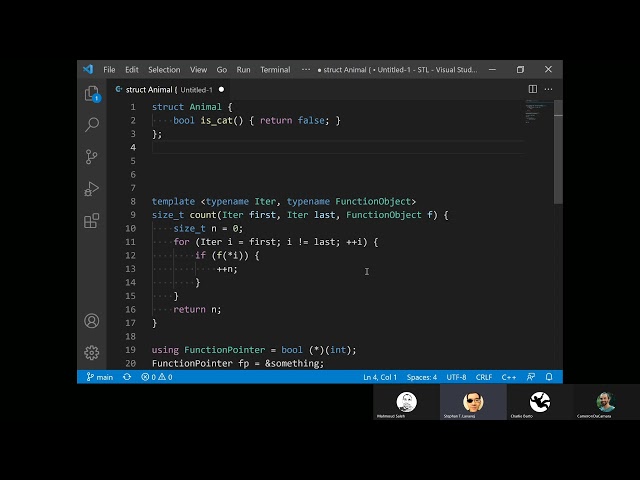Click the unsaved dot on struct Animal tab
The image size is (640, 480).
[221, 89]
